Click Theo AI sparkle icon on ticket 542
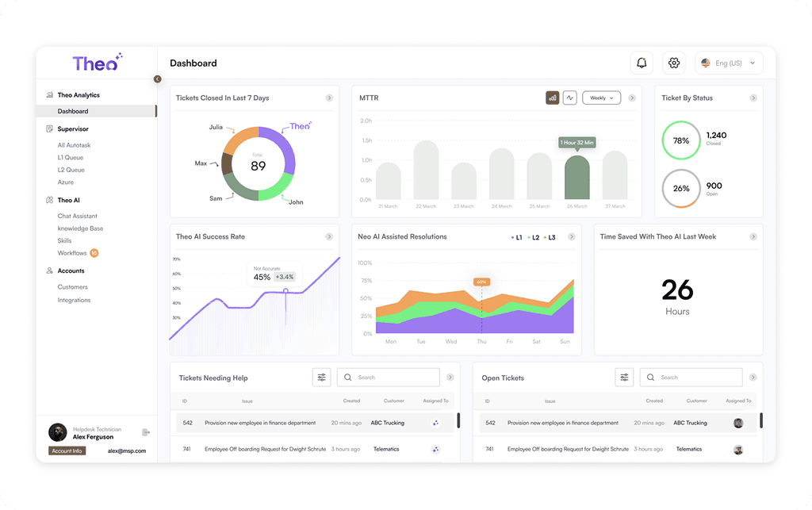Screen dimensions: 812x510 435,423
